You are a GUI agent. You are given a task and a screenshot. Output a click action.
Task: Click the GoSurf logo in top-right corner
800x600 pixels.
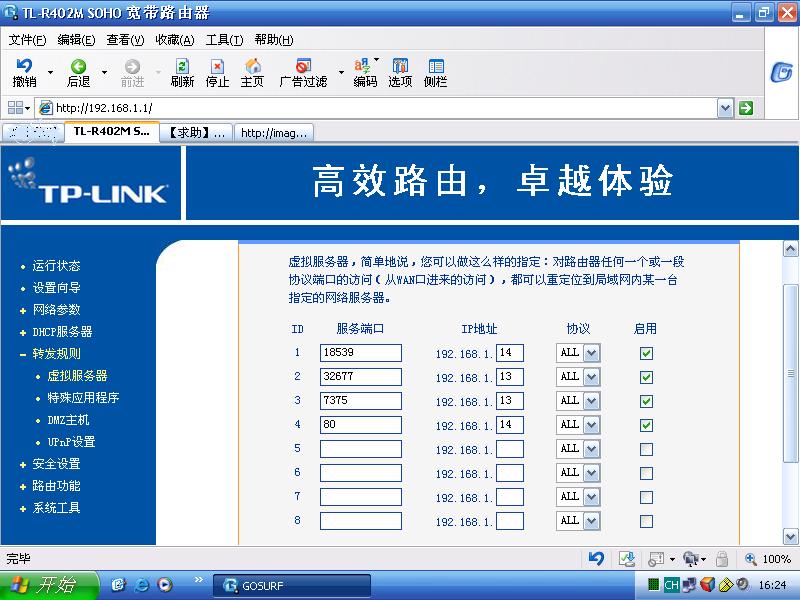click(x=781, y=72)
